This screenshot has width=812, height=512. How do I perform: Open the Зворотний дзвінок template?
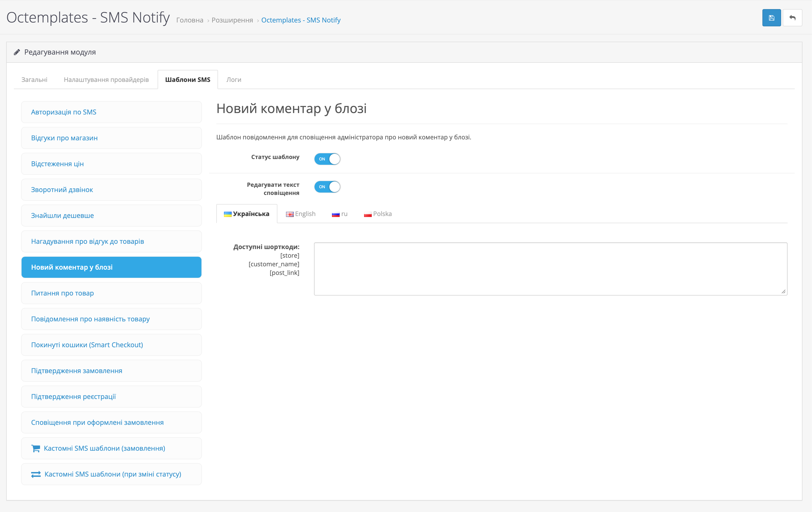(x=62, y=189)
